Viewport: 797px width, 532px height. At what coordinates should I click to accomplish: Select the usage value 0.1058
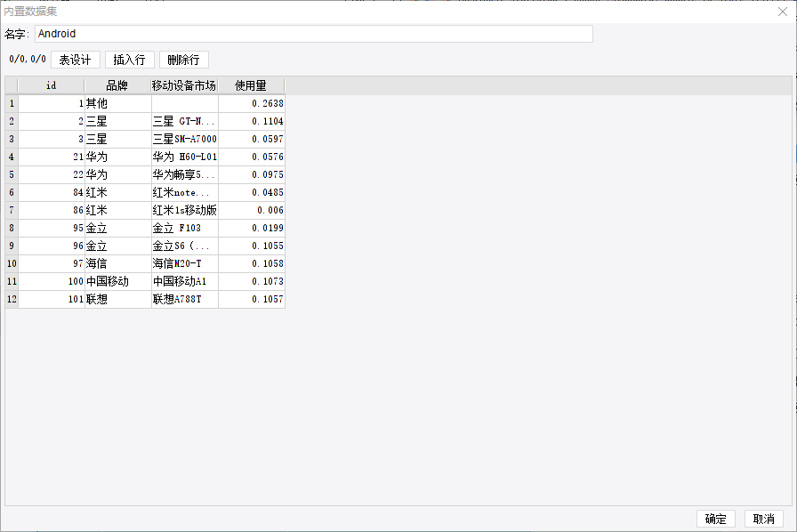coord(252,263)
